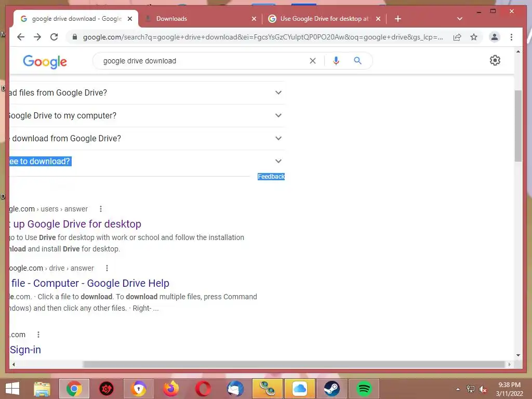Clear the Google search box text
This screenshot has height=399, width=532.
(312, 61)
